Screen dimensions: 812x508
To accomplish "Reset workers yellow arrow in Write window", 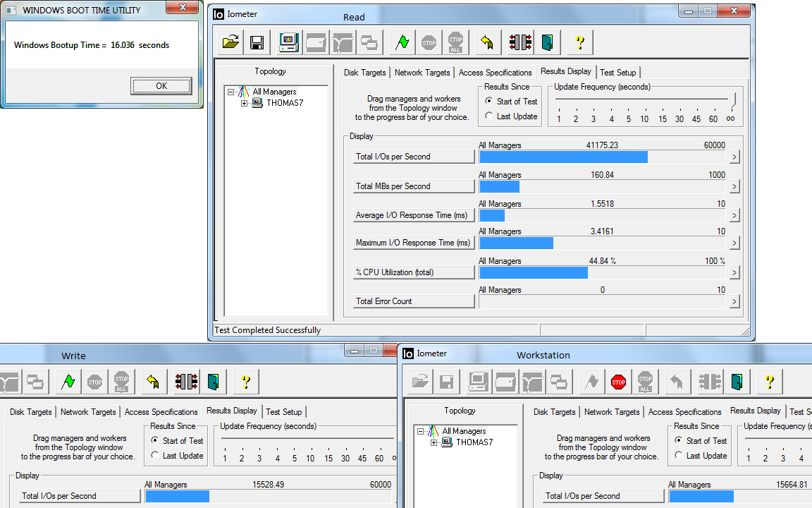I will tap(153, 382).
